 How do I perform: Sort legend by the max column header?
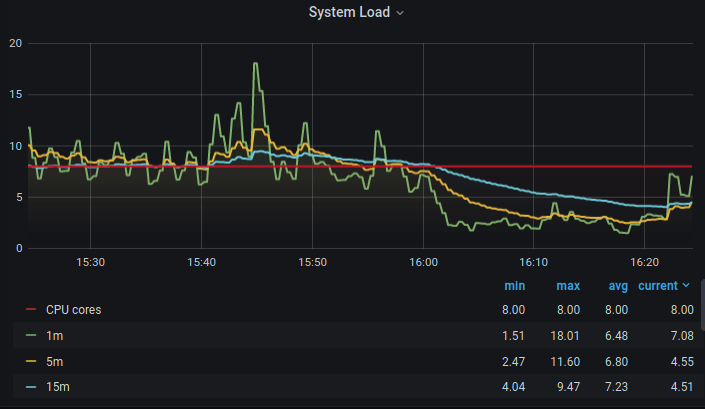click(x=568, y=286)
